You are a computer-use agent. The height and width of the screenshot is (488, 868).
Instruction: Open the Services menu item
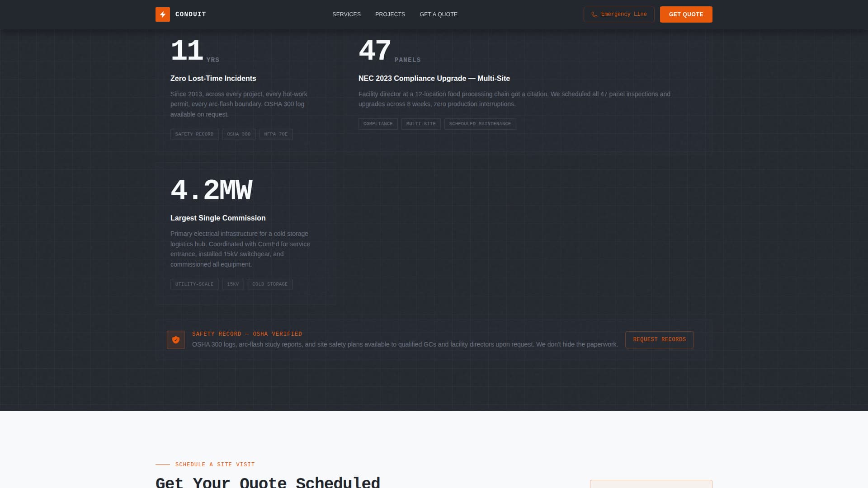(346, 14)
